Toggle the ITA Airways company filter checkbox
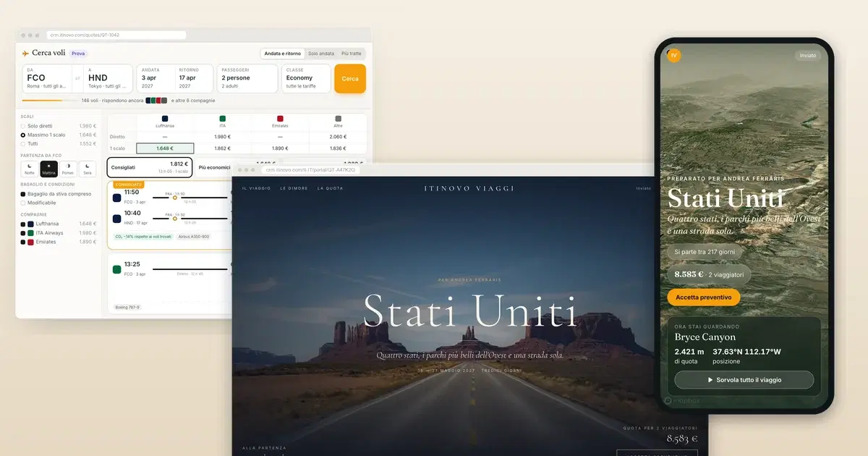The width and height of the screenshot is (868, 456). pyautogui.click(x=23, y=233)
